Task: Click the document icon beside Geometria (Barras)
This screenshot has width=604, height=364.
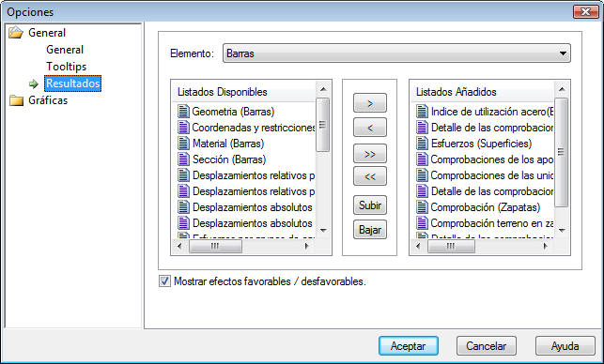Action: 183,112
